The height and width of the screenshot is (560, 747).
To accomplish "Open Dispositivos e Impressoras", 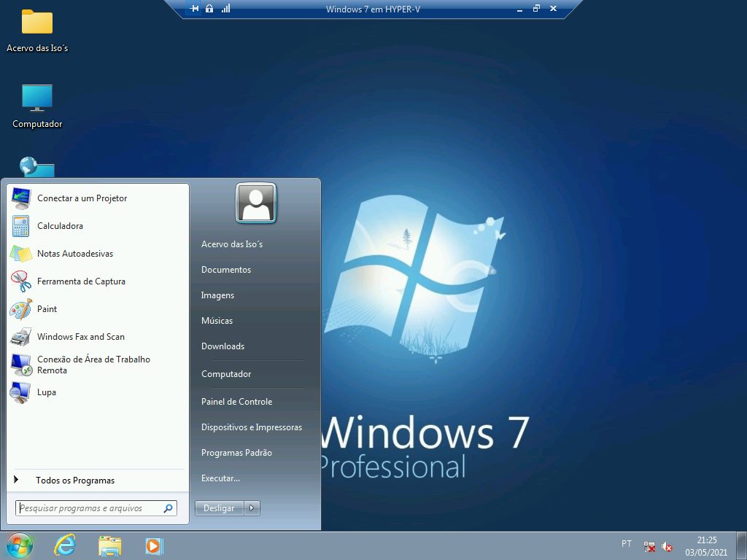I will [251, 427].
